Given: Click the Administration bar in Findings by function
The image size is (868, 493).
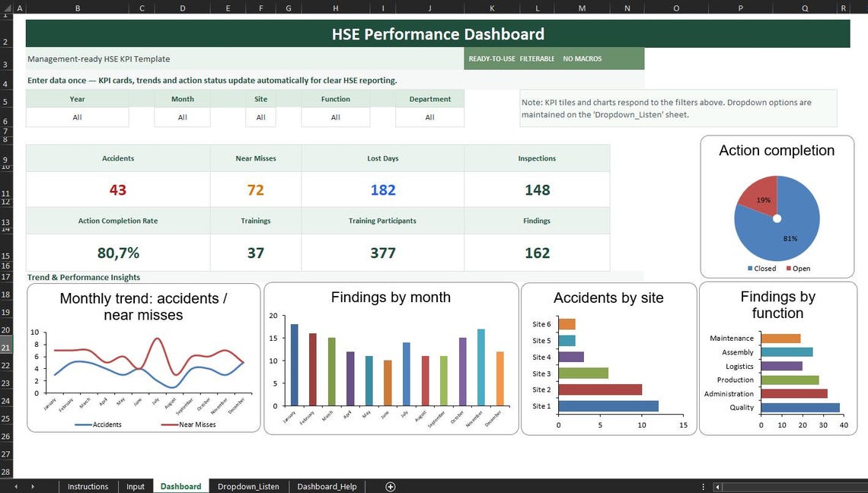Looking at the screenshot, I should (x=794, y=393).
